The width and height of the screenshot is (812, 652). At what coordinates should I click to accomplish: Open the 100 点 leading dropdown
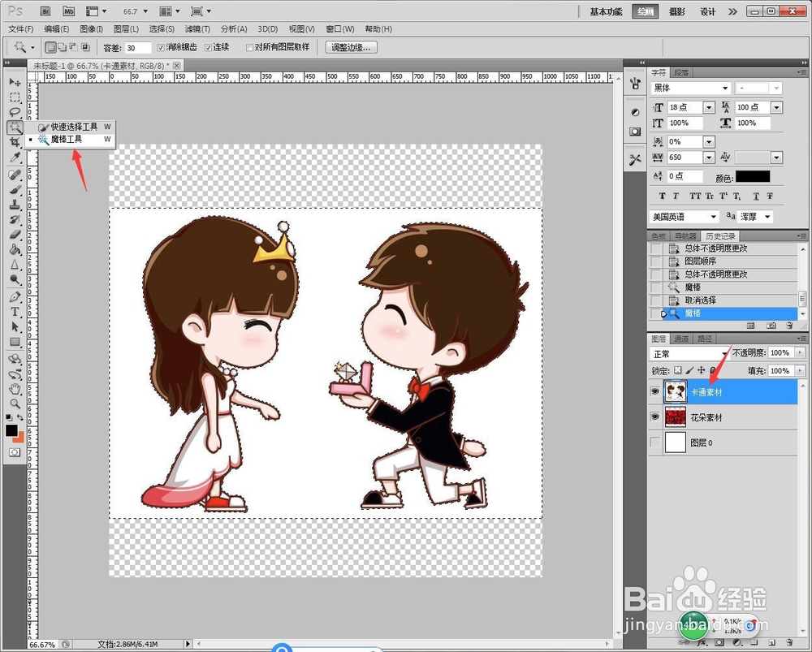tap(776, 107)
